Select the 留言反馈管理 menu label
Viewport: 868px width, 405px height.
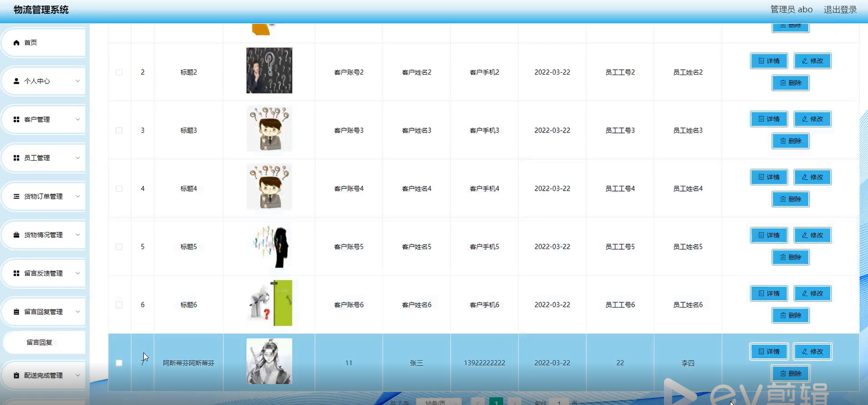click(x=43, y=274)
